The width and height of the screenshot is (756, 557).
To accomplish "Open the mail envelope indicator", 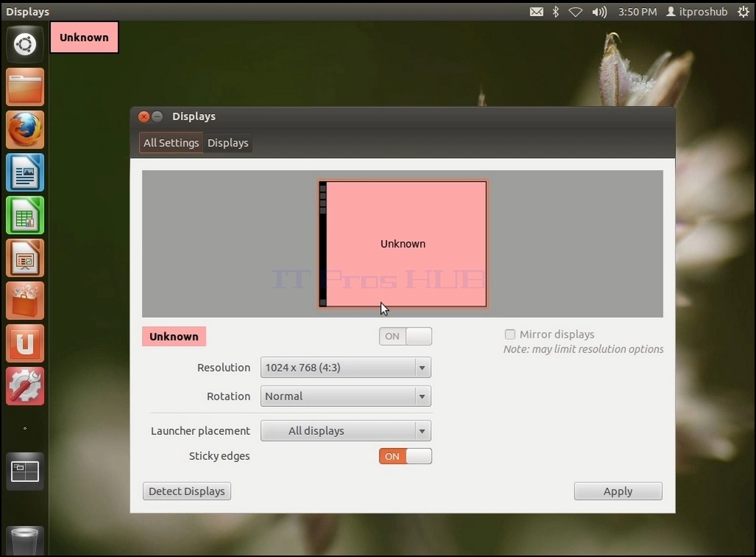I will (536, 12).
